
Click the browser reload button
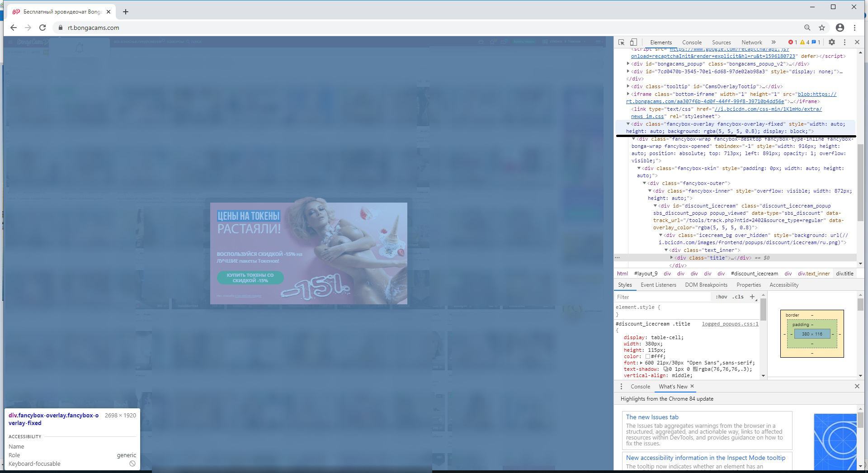(x=42, y=28)
